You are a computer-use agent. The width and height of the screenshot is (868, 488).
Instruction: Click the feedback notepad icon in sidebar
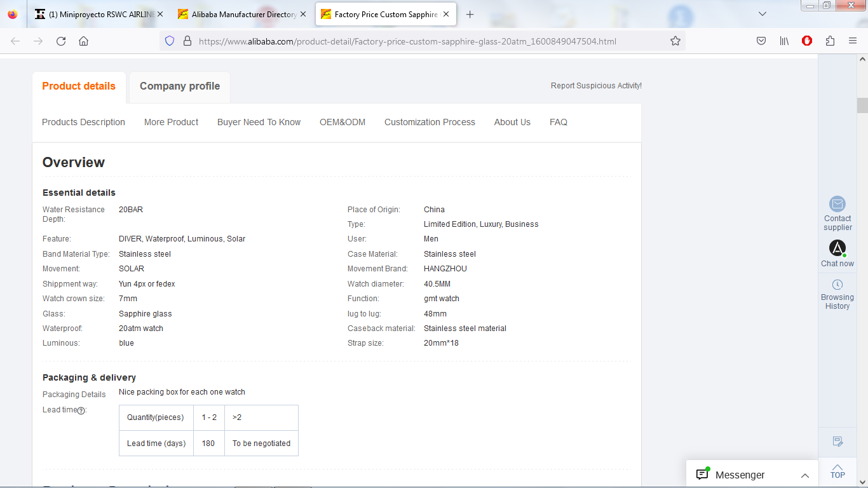tap(837, 442)
